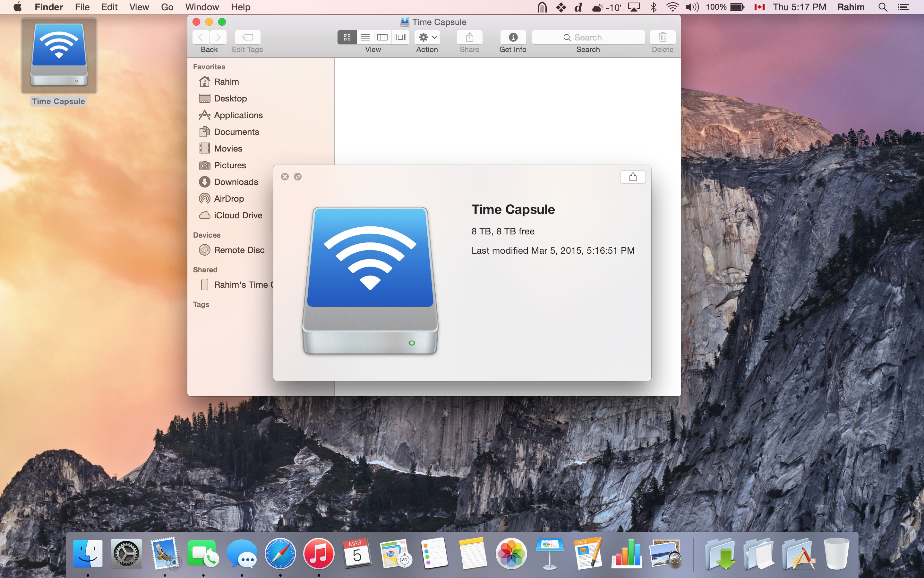The image size is (924, 578).
Task: Open iTunes from the Dock
Action: pyautogui.click(x=319, y=554)
